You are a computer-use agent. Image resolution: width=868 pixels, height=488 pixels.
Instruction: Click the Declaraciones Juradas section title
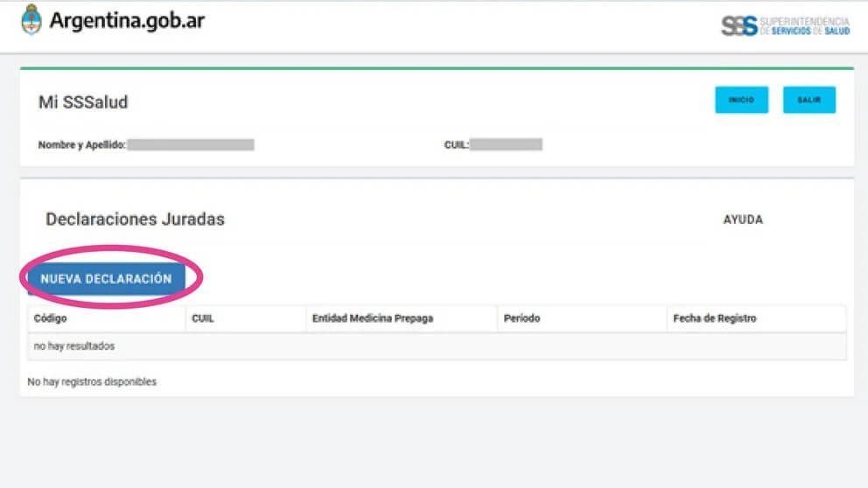pos(135,220)
